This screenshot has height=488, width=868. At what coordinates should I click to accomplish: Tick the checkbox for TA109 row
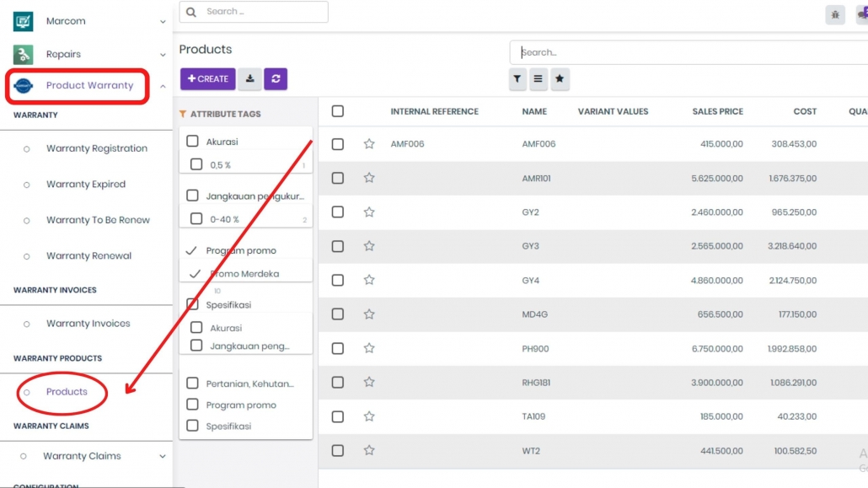coord(338,416)
